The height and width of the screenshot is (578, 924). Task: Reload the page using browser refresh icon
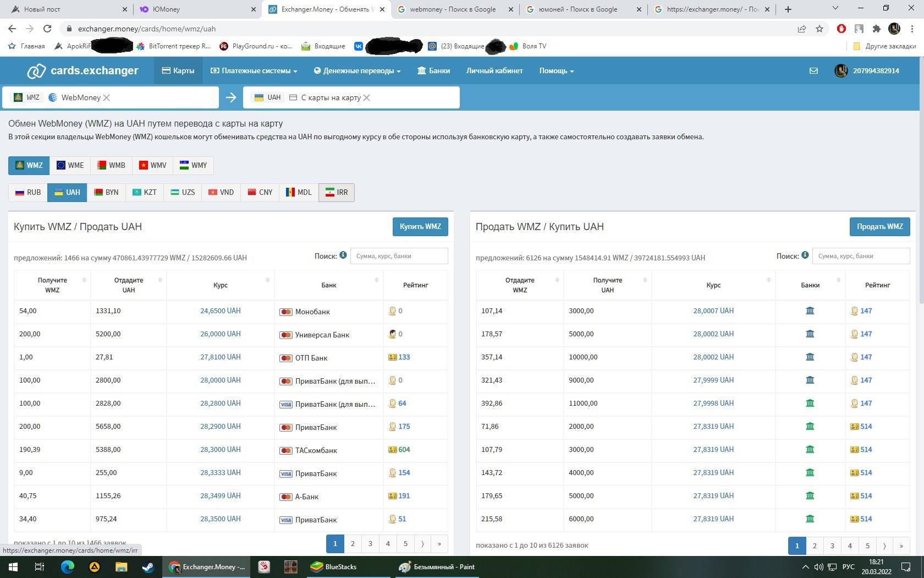tap(47, 29)
